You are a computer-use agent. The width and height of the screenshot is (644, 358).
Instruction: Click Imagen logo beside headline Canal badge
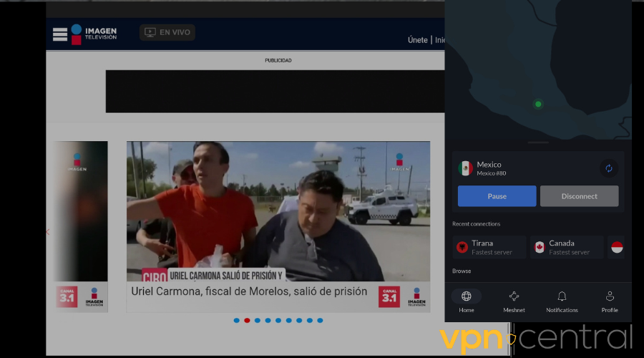[x=416, y=296]
